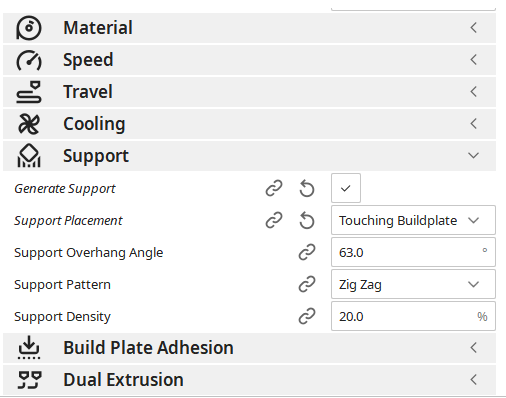Click link icon beside Support Overhang Angle
The height and width of the screenshot is (398, 506).
pyautogui.click(x=307, y=252)
